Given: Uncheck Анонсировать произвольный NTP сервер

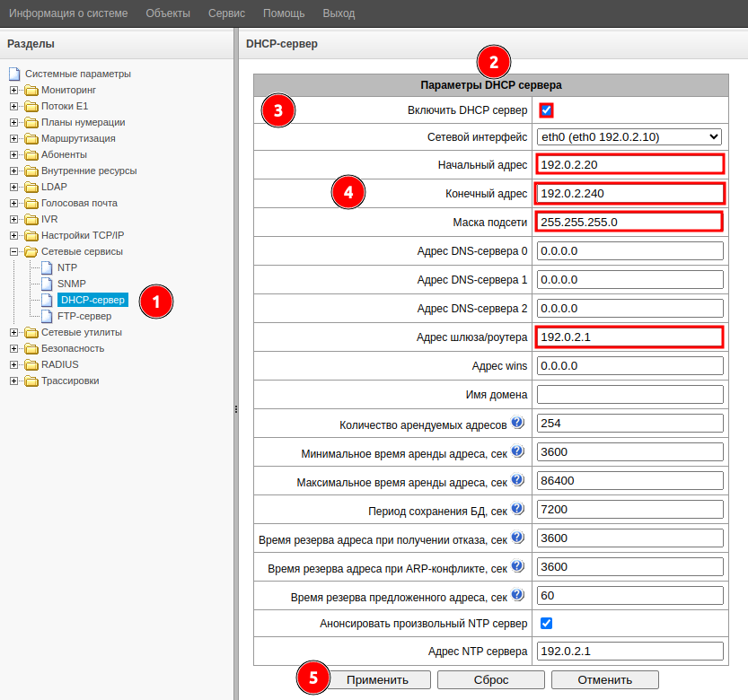Looking at the screenshot, I should click(x=546, y=623).
